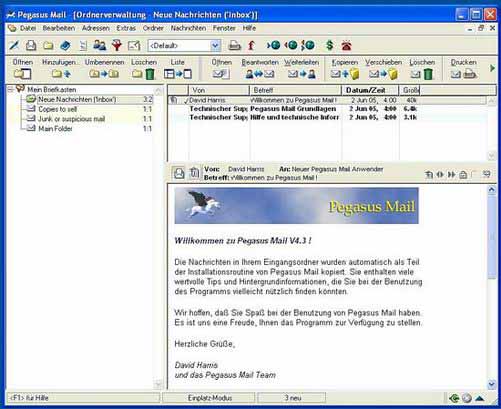The width and height of the screenshot is (501, 409).
Task: Expand the toolbar with the green arrow
Action: 492,68
